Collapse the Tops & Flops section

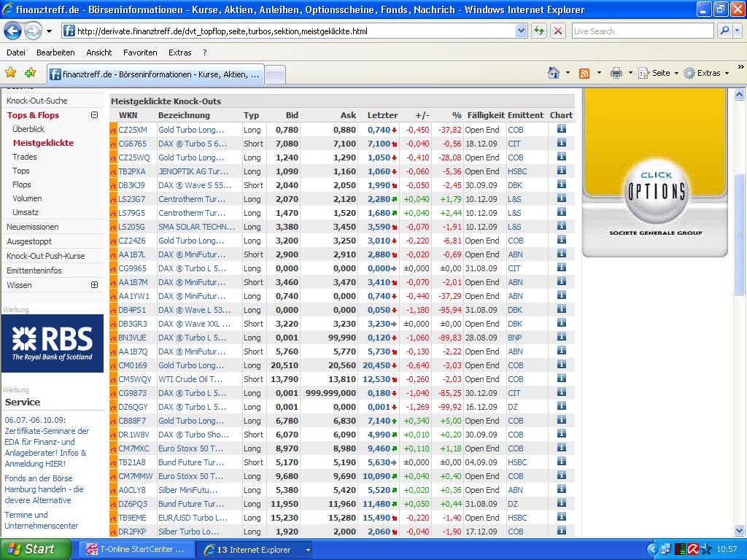[x=94, y=115]
